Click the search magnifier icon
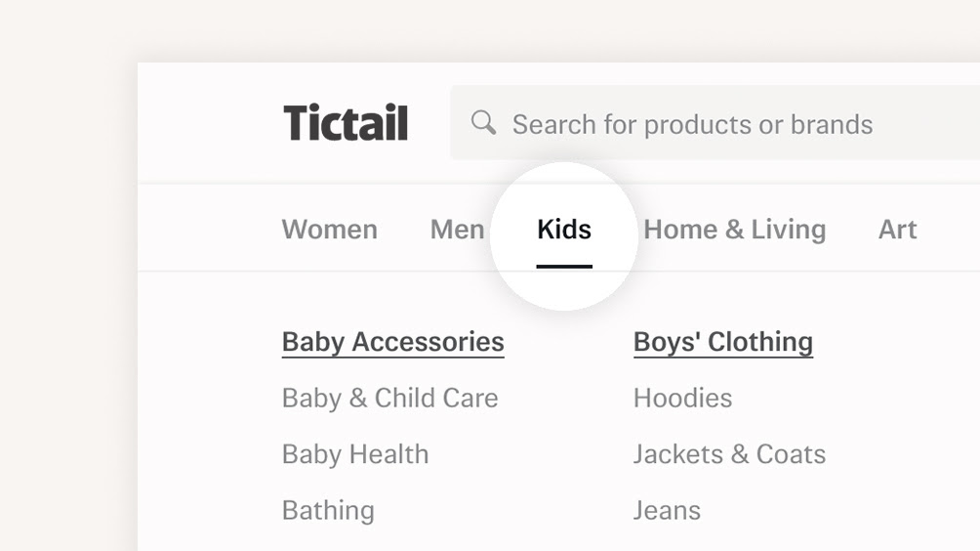Screen dimensions: 980x551 coord(483,122)
